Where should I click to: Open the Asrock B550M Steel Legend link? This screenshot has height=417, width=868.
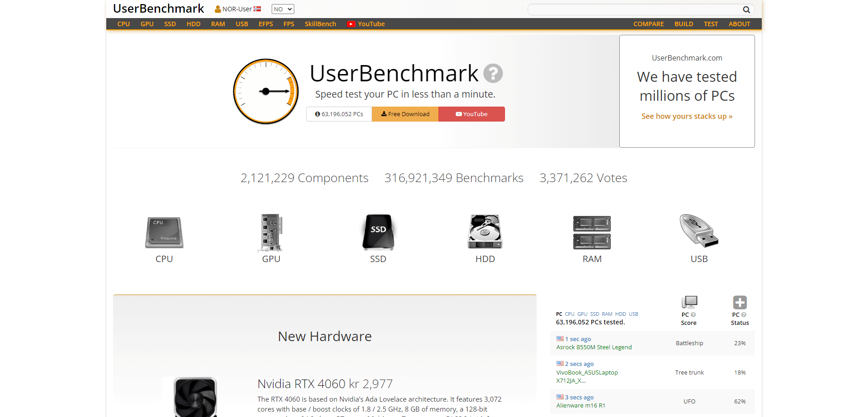pos(594,347)
